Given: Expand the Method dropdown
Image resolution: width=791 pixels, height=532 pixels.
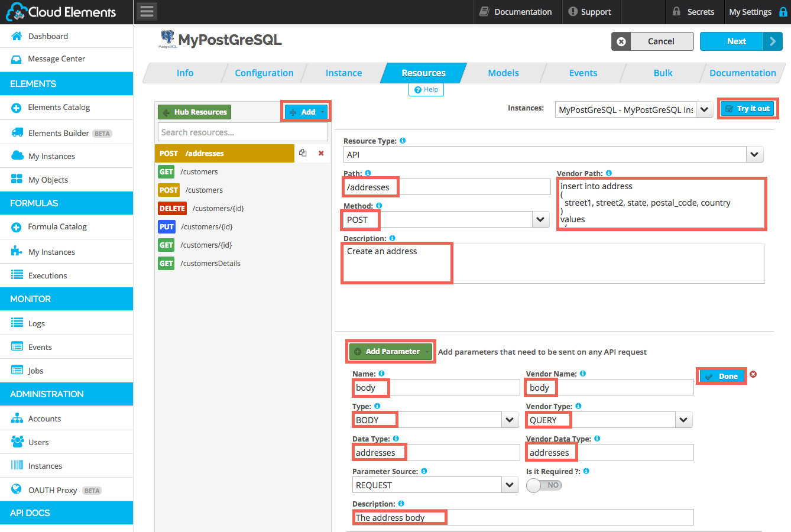Looking at the screenshot, I should click(540, 220).
